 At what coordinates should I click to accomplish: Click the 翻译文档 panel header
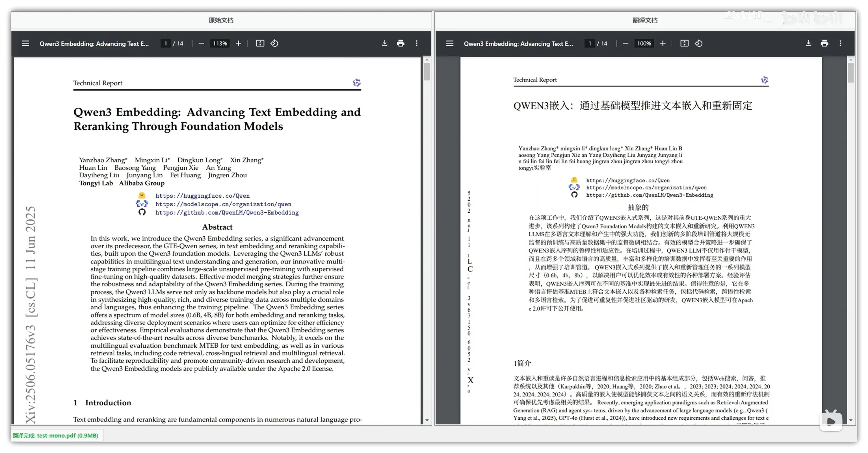coord(645,20)
